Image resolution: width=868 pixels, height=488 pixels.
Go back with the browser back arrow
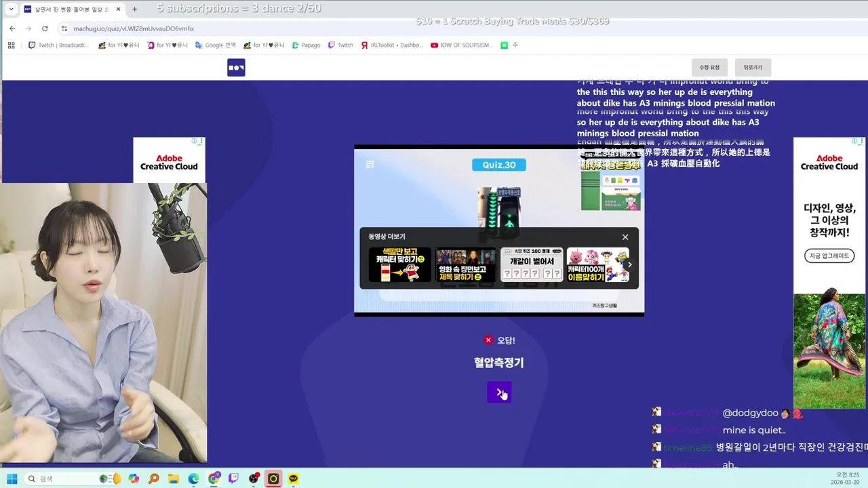12,28
